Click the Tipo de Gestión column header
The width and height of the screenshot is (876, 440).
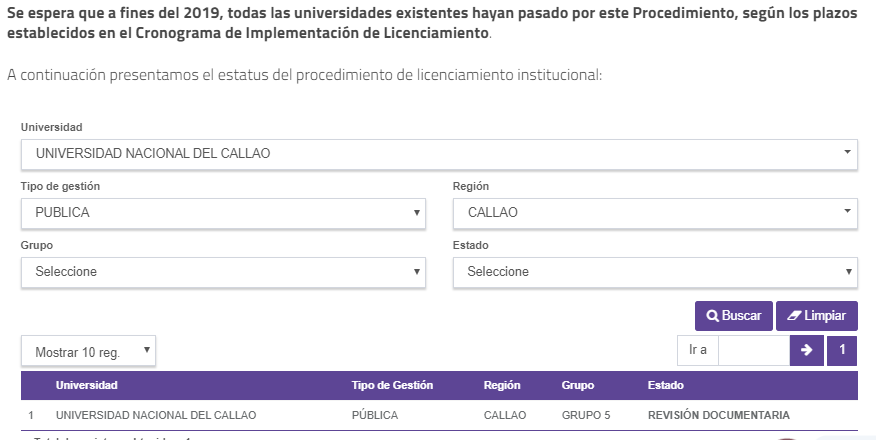click(392, 385)
